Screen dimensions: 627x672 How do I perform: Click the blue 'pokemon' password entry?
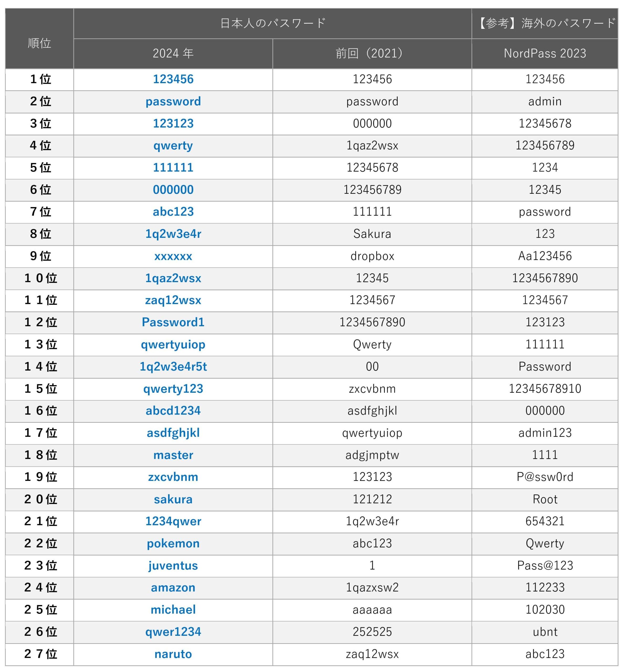[173, 543]
